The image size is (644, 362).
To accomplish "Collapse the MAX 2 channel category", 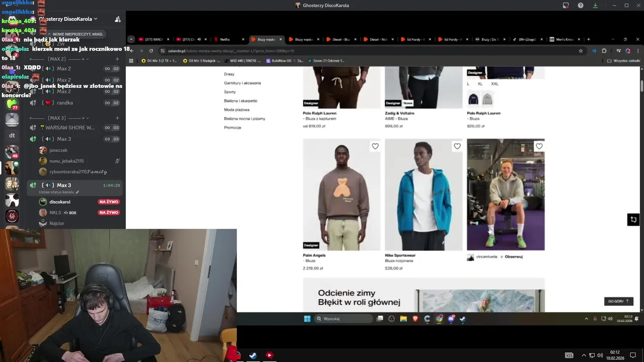I will click(x=58, y=59).
